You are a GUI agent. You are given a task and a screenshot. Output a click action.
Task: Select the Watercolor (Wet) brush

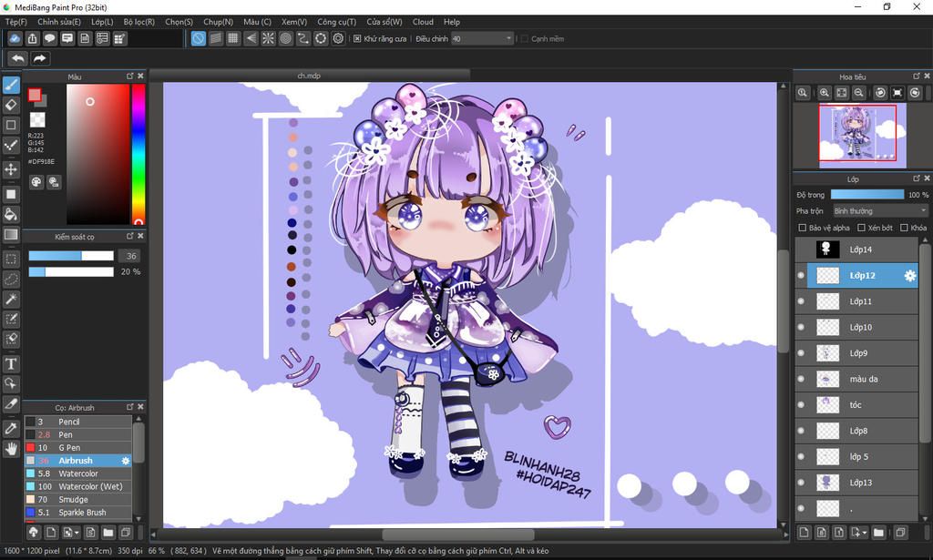pos(78,486)
